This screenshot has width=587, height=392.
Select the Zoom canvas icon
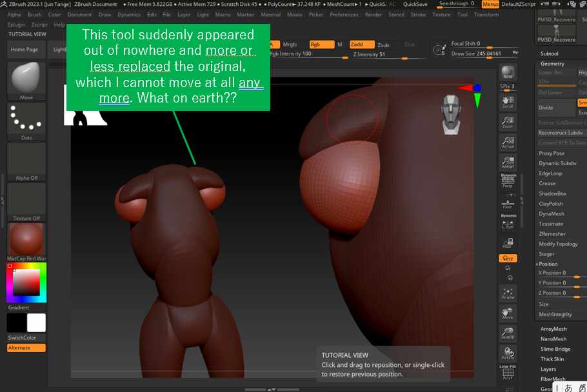pyautogui.click(x=508, y=121)
